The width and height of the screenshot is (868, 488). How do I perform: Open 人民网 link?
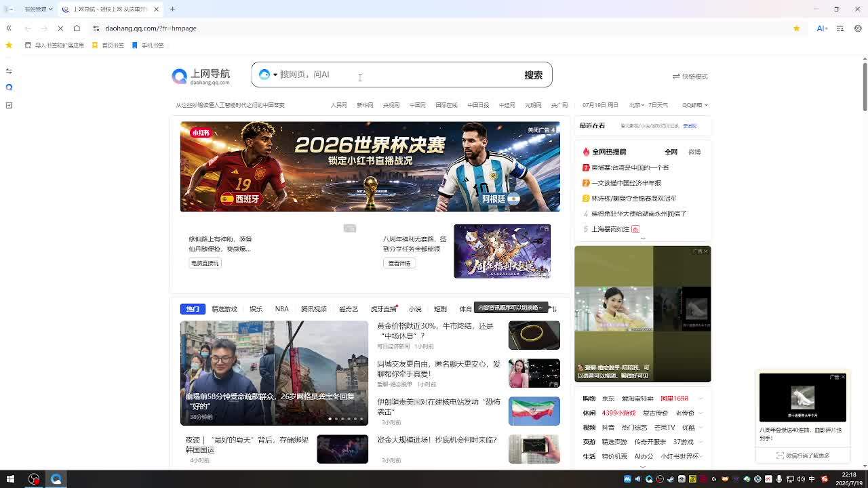338,105
